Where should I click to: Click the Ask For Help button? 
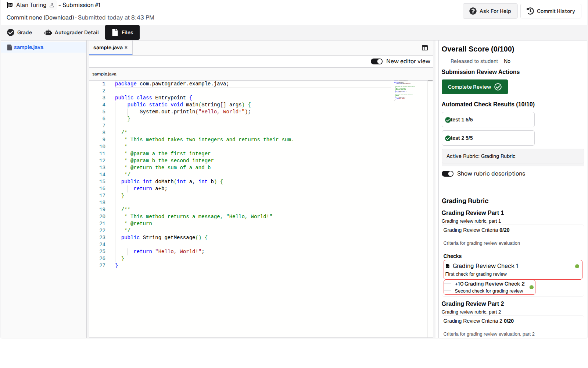coord(490,11)
